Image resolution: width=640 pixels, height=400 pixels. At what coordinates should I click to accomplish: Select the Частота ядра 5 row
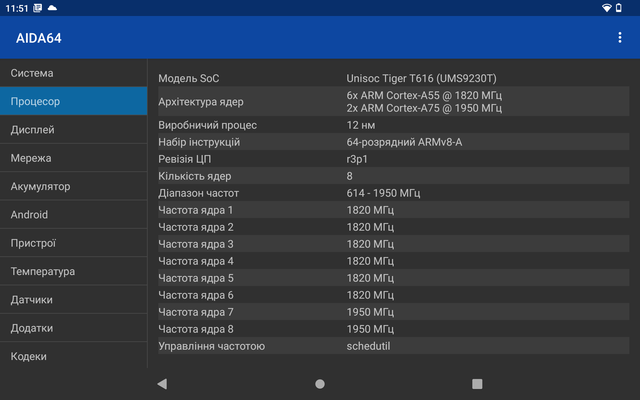pyautogui.click(x=393, y=278)
